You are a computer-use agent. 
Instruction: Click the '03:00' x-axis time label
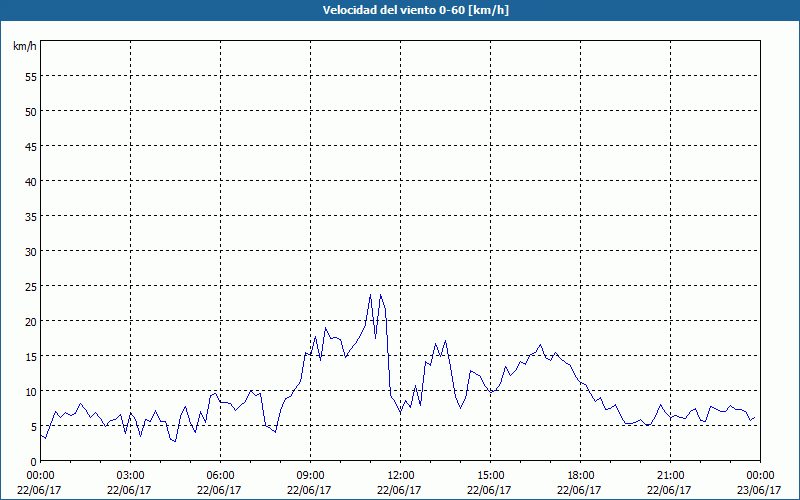[131, 476]
